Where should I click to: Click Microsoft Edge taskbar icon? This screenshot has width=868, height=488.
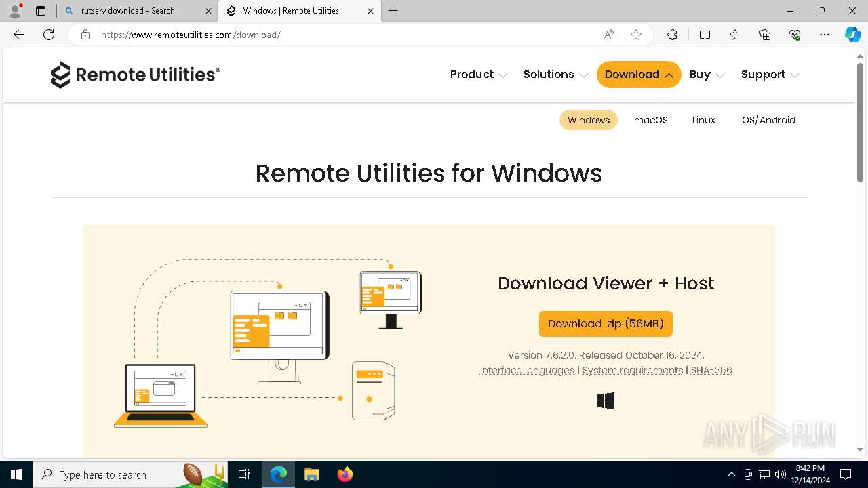click(x=279, y=474)
